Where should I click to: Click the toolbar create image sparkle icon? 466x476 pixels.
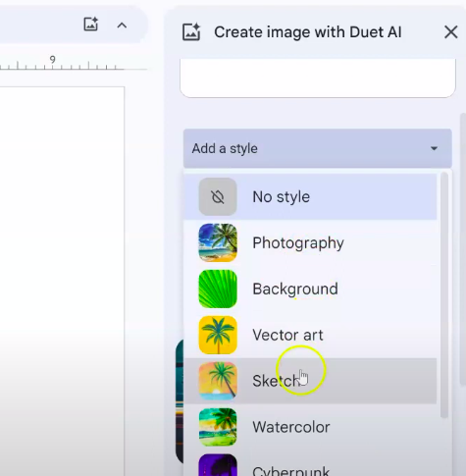(x=90, y=25)
